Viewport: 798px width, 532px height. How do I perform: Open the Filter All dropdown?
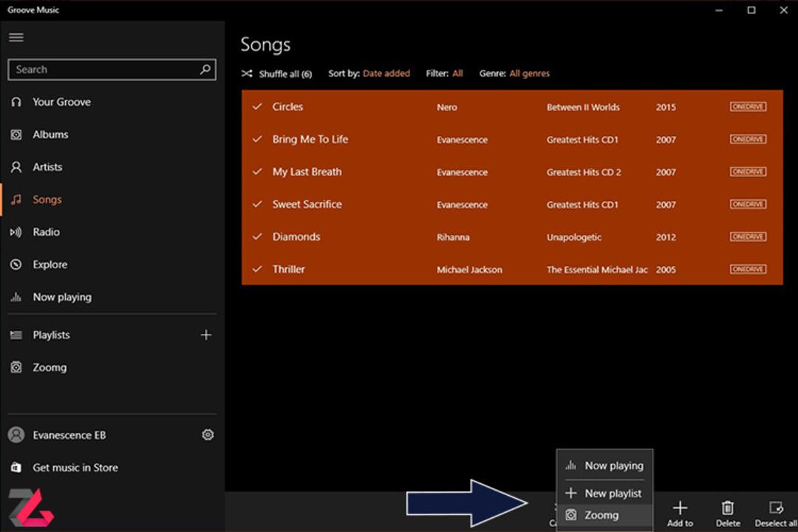click(x=457, y=73)
